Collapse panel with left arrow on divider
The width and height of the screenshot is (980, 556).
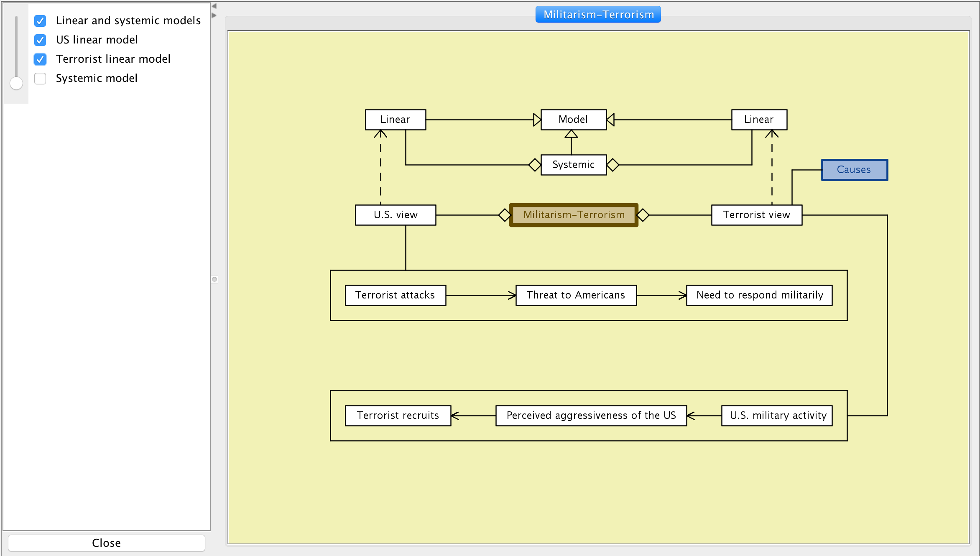point(214,6)
